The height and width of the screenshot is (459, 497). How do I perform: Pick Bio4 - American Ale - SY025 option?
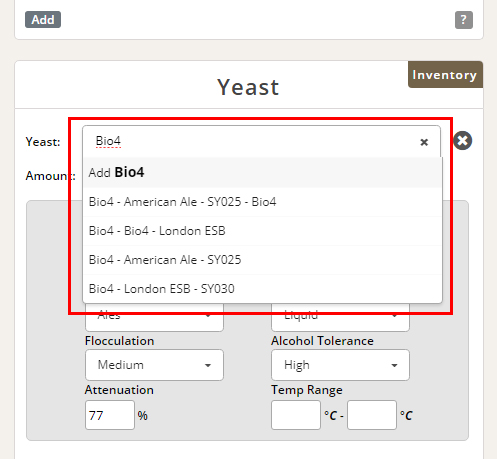tap(263, 260)
